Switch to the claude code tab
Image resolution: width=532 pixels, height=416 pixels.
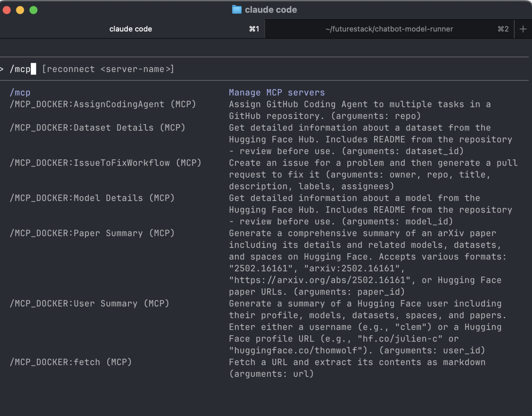pos(131,29)
